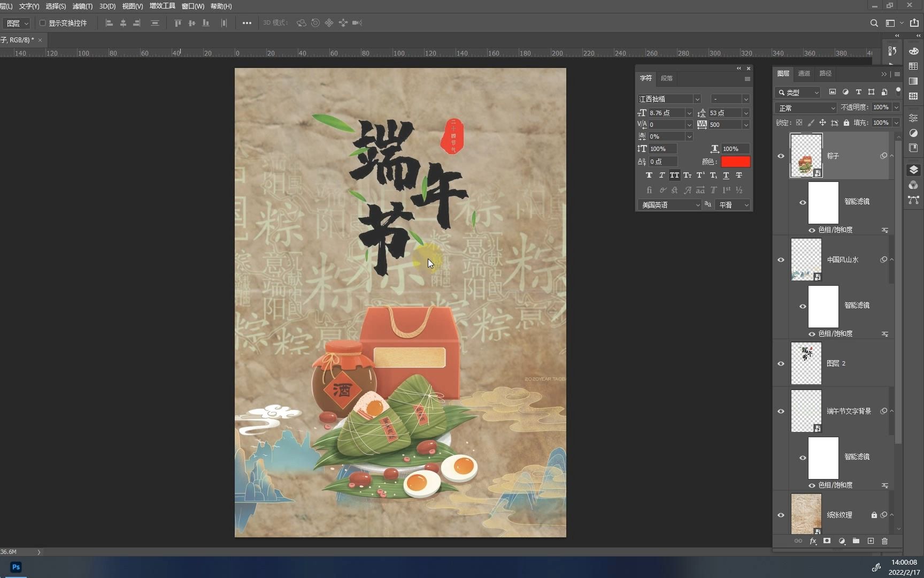This screenshot has height=578, width=924.
Task: Open the font family 江西拙楷 dropdown
Action: pos(697,99)
